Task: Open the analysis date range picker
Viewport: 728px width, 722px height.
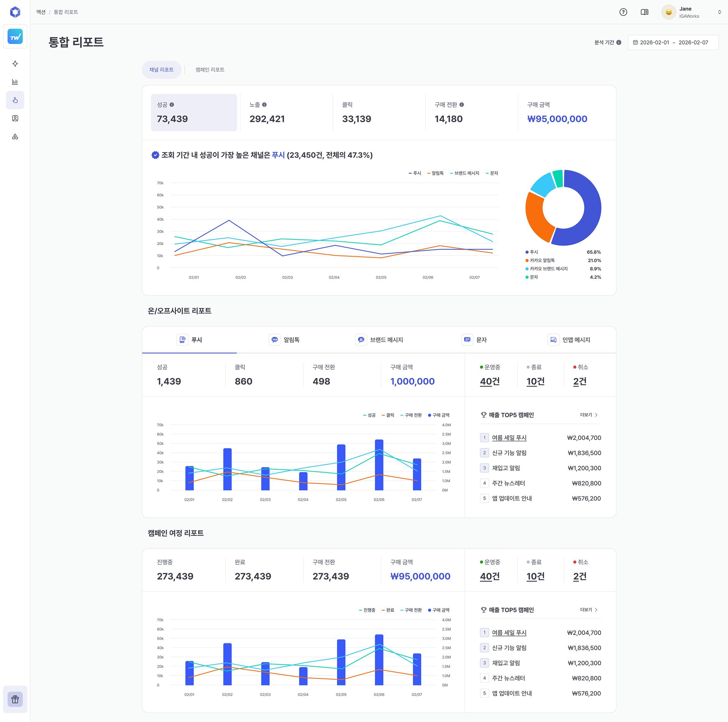Action: click(x=673, y=43)
